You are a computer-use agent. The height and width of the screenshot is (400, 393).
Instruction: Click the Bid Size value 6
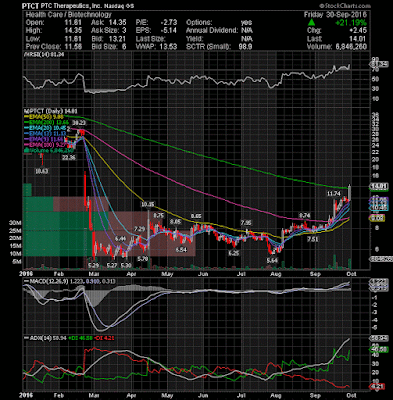click(124, 46)
